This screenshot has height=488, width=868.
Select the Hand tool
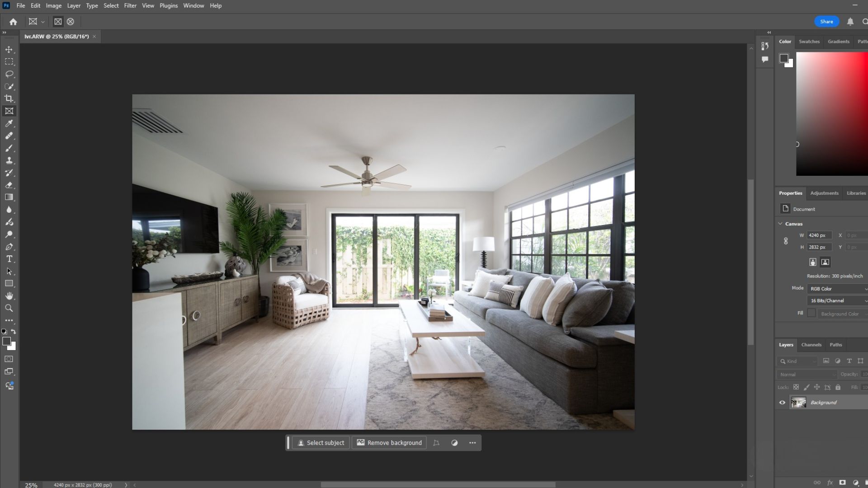pos(9,296)
